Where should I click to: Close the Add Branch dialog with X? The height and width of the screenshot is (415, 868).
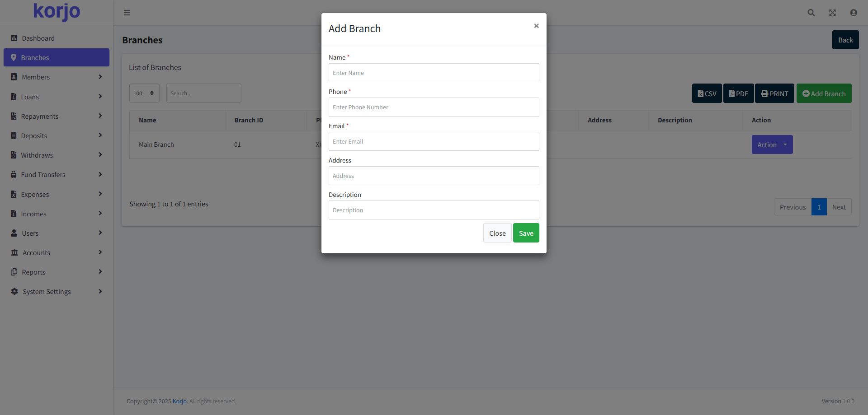(x=536, y=26)
